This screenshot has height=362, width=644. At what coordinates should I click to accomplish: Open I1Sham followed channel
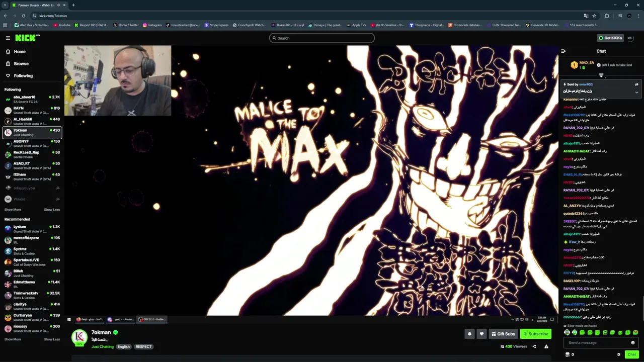[x=32, y=176]
